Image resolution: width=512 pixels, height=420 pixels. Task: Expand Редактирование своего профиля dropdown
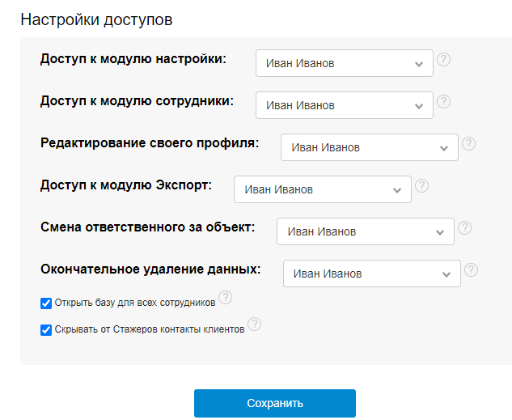click(369, 147)
